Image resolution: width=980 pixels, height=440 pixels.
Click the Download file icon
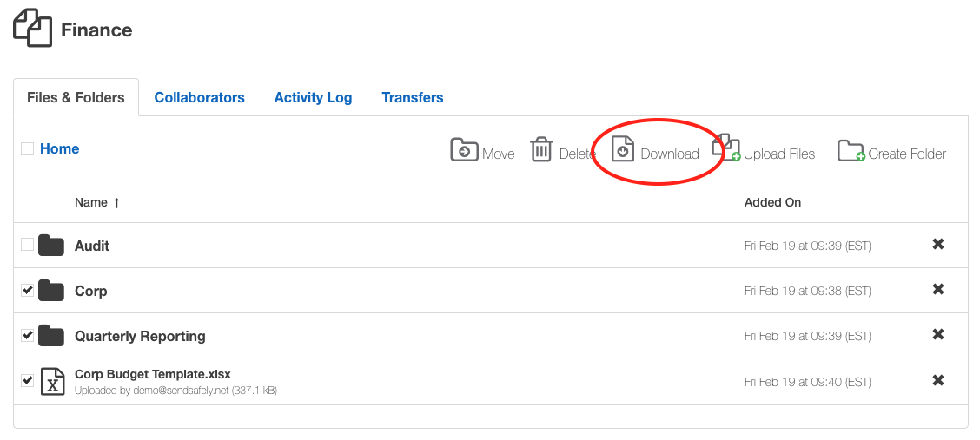[x=623, y=149]
